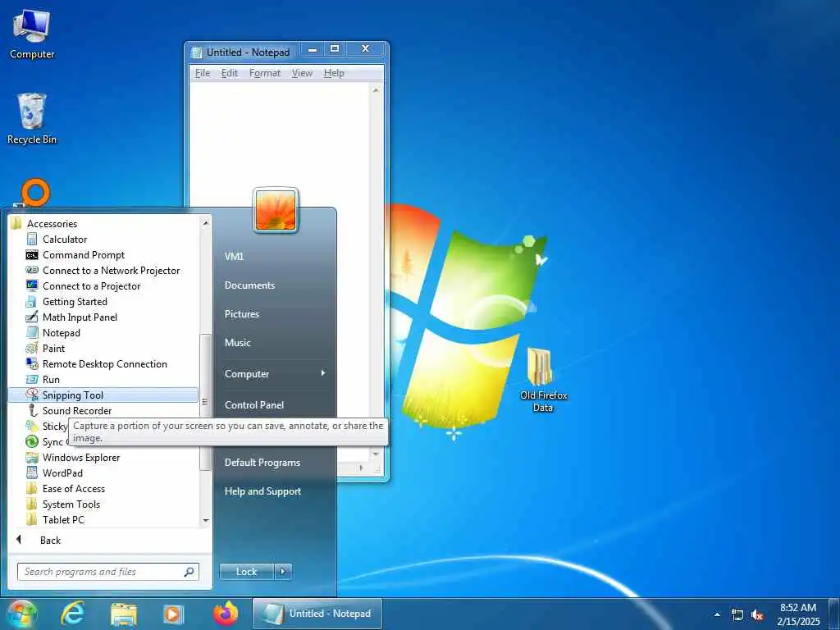Image resolution: width=840 pixels, height=630 pixels.
Task: Select the Computer desktop icon
Action: pyautogui.click(x=32, y=34)
